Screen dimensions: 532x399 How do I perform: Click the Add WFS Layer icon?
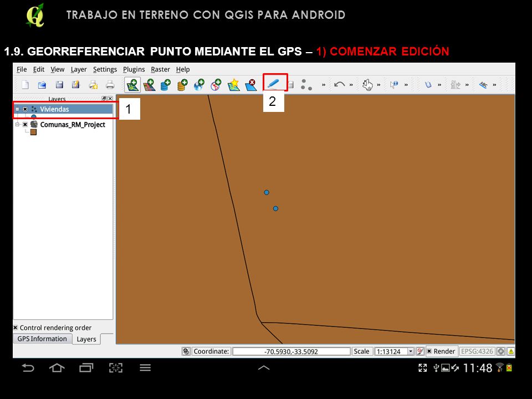pos(216,84)
